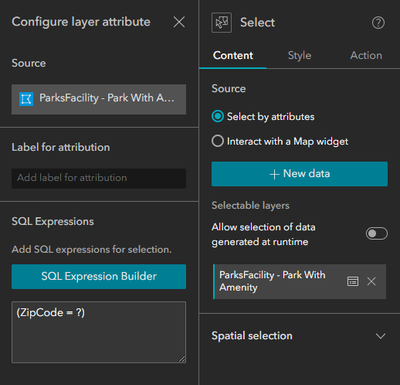Image resolution: width=400 pixels, height=385 pixels.
Task: Close the Configure layer attribute panel
Action: click(179, 22)
